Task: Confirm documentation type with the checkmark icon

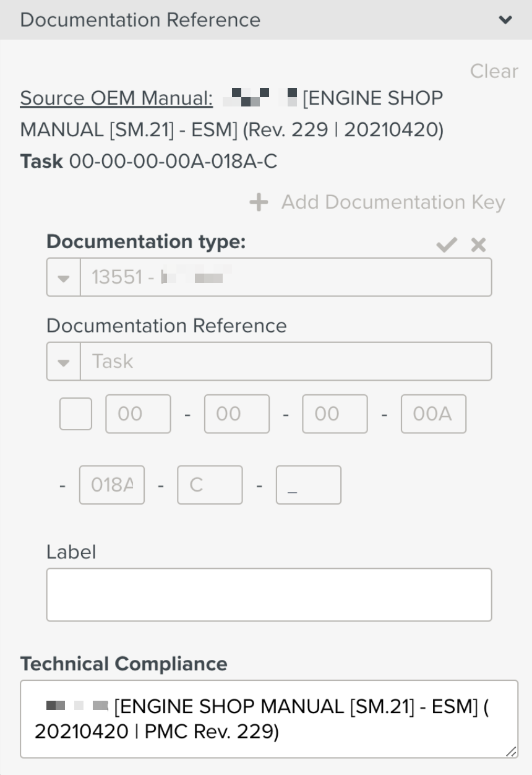Action: coord(446,245)
